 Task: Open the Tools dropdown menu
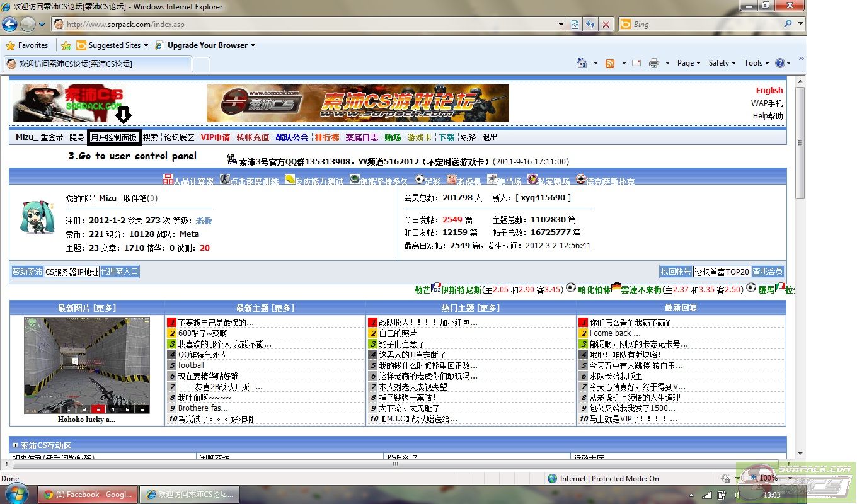754,63
